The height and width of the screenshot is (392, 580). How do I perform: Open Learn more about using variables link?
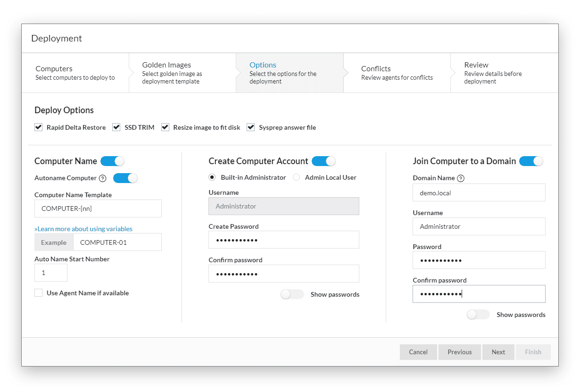pyautogui.click(x=83, y=229)
